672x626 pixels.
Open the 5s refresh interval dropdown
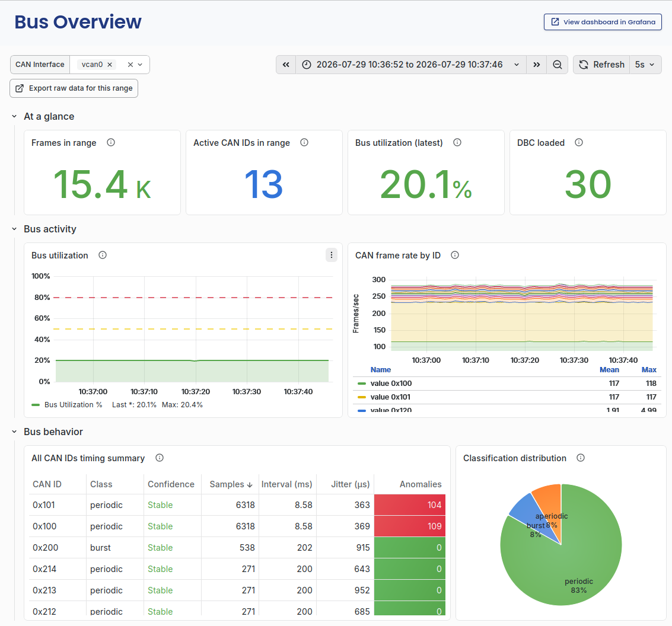645,65
